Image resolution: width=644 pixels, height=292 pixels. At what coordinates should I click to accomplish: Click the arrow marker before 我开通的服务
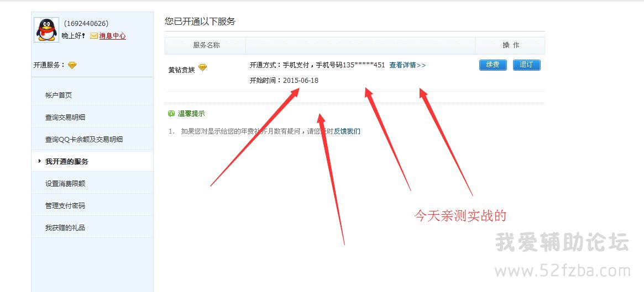(x=39, y=161)
